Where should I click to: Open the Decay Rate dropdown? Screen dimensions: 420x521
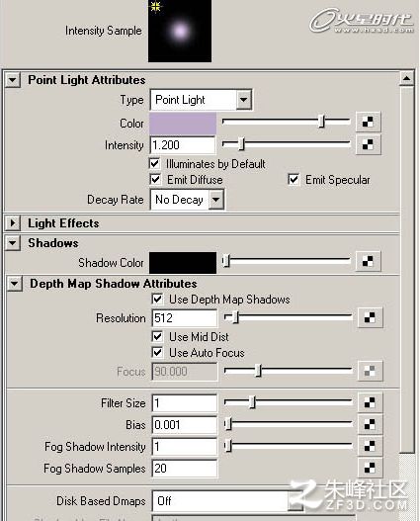[x=187, y=200]
